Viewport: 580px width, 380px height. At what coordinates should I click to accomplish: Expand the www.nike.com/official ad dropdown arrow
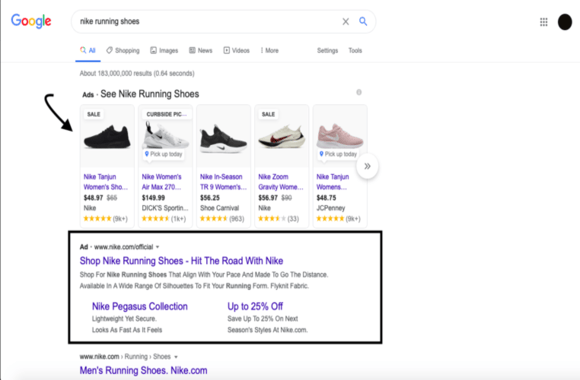(x=158, y=247)
